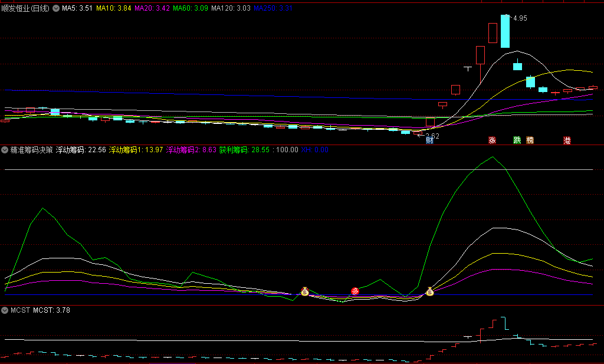Expand the MCST indicator panel arrow
604x364 pixels.
tap(5, 310)
